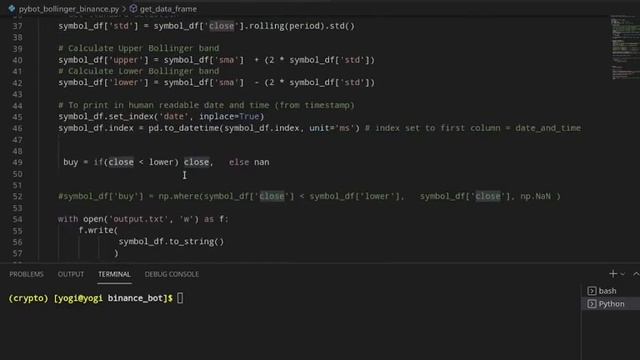The image size is (640, 360).
Task: Click line number 37 in gutter
Action: [18, 26]
